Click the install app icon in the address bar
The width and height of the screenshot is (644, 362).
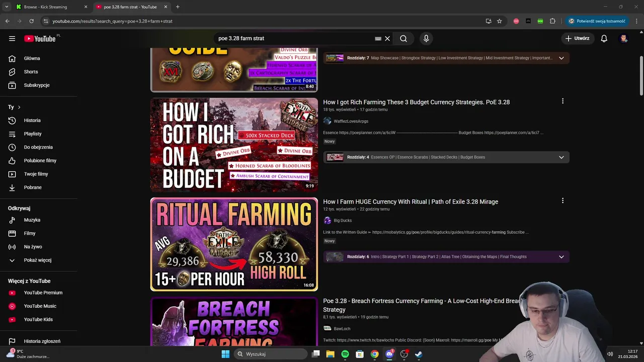[x=488, y=21]
